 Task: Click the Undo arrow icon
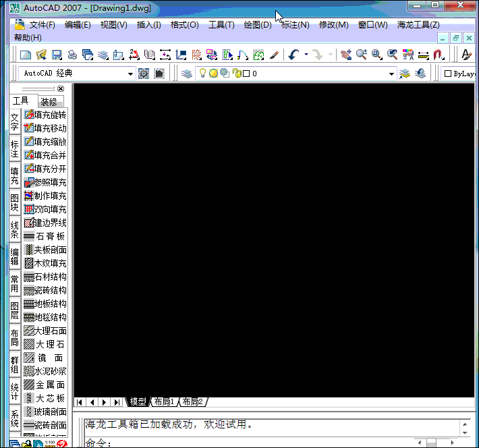[293, 55]
